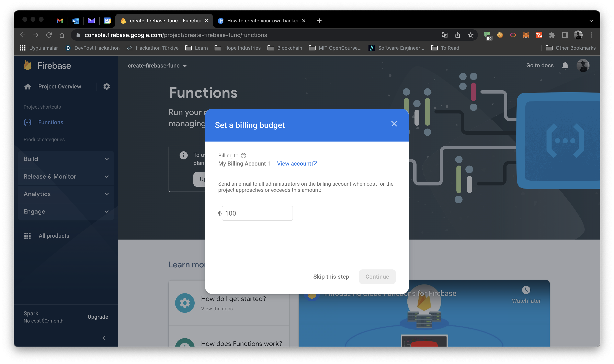Image resolution: width=614 pixels, height=364 pixels.
Task: Close the billing budget dialog
Action: point(394,124)
